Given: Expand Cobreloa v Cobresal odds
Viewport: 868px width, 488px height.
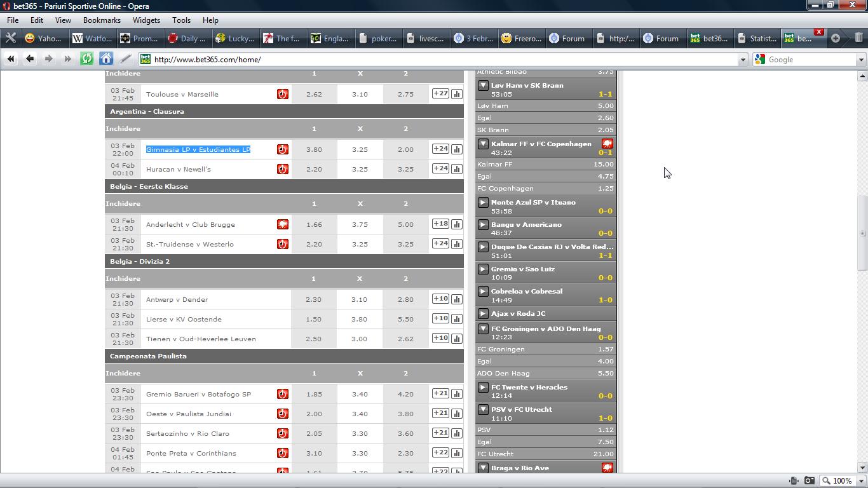Looking at the screenshot, I should pyautogui.click(x=483, y=292).
